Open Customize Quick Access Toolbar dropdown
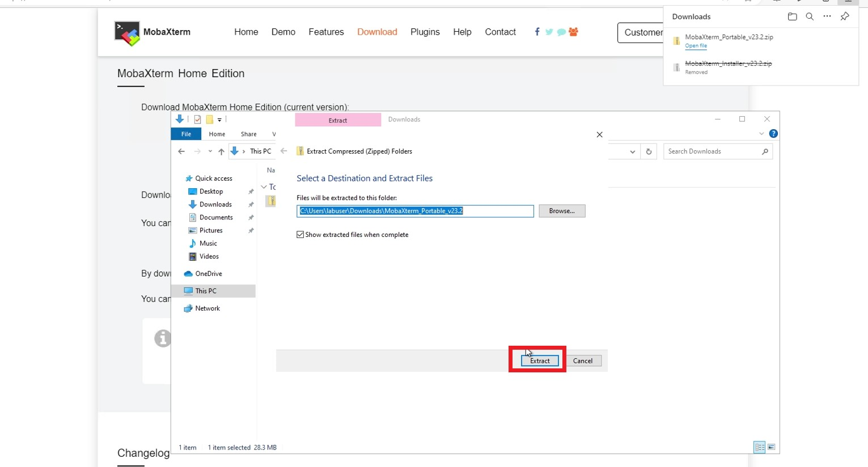 (x=219, y=120)
